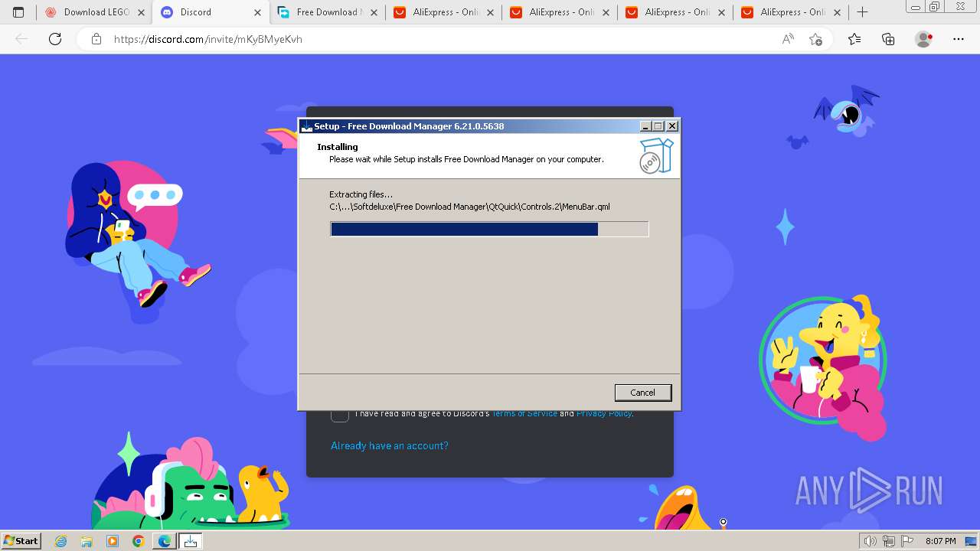Open media player from taskbar

pos(113,541)
